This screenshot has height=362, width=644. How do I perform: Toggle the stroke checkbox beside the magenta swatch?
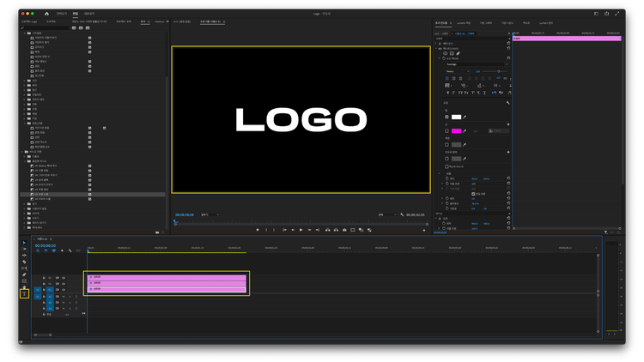pyautogui.click(x=447, y=131)
